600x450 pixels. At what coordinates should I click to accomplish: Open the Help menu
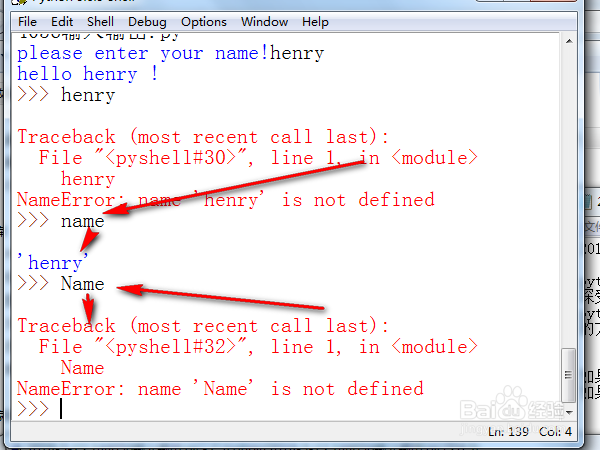(315, 22)
